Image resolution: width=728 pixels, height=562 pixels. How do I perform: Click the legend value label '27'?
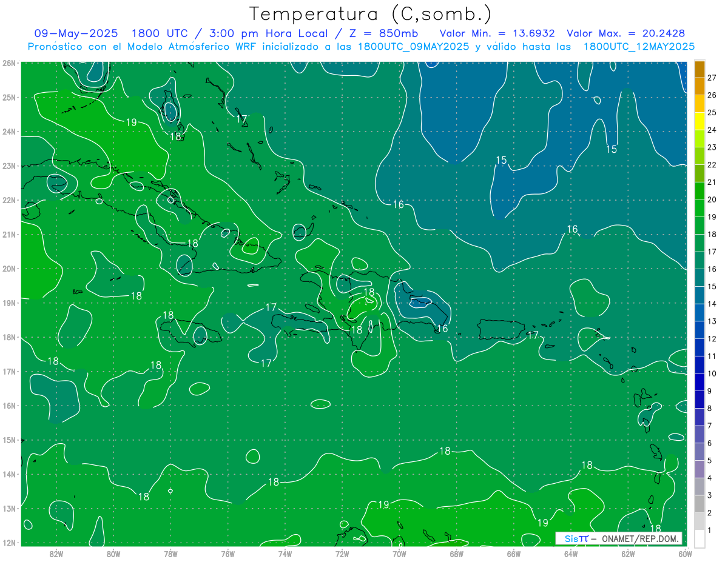point(712,78)
